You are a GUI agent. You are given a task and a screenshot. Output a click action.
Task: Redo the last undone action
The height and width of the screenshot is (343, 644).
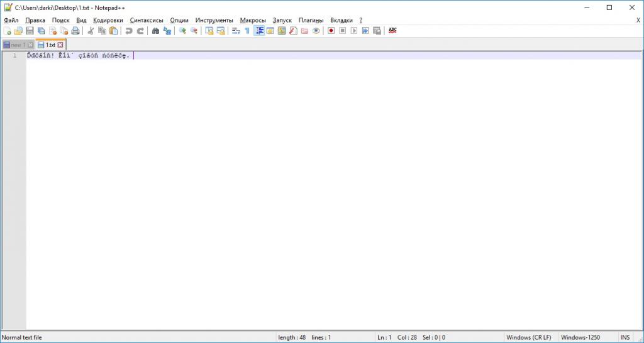(x=140, y=31)
